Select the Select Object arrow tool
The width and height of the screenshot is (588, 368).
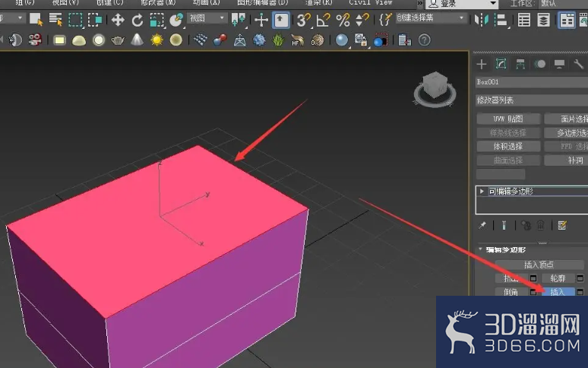click(36, 19)
